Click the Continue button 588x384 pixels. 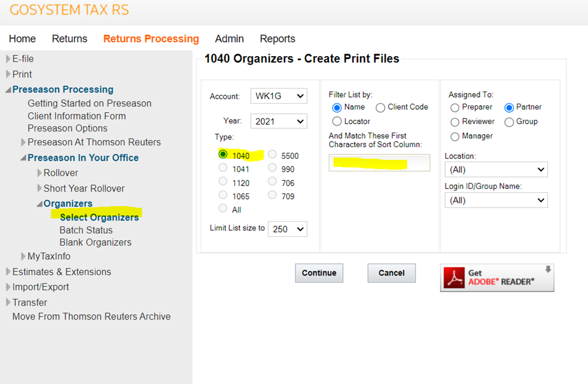pyautogui.click(x=319, y=273)
